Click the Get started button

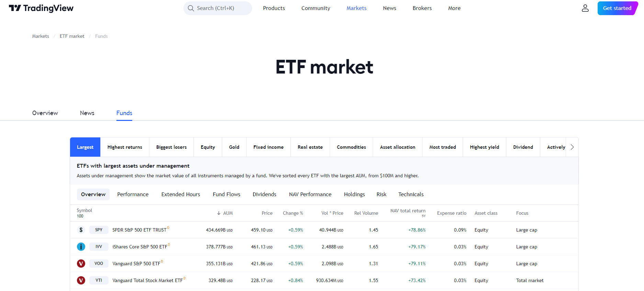click(x=617, y=8)
